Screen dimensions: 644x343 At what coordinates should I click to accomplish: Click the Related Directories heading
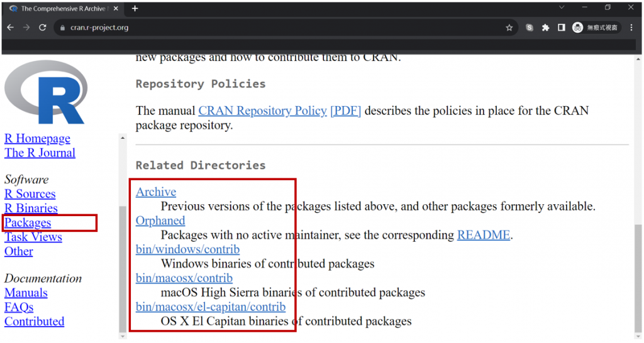201,165
